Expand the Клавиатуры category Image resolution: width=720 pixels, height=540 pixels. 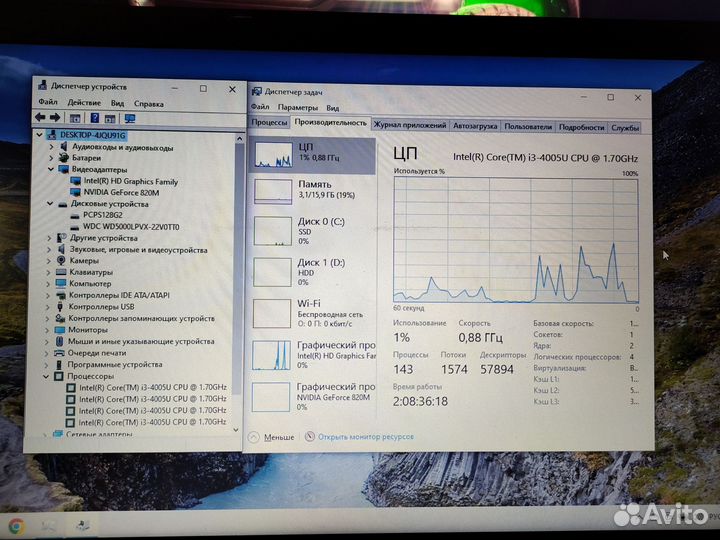click(48, 272)
